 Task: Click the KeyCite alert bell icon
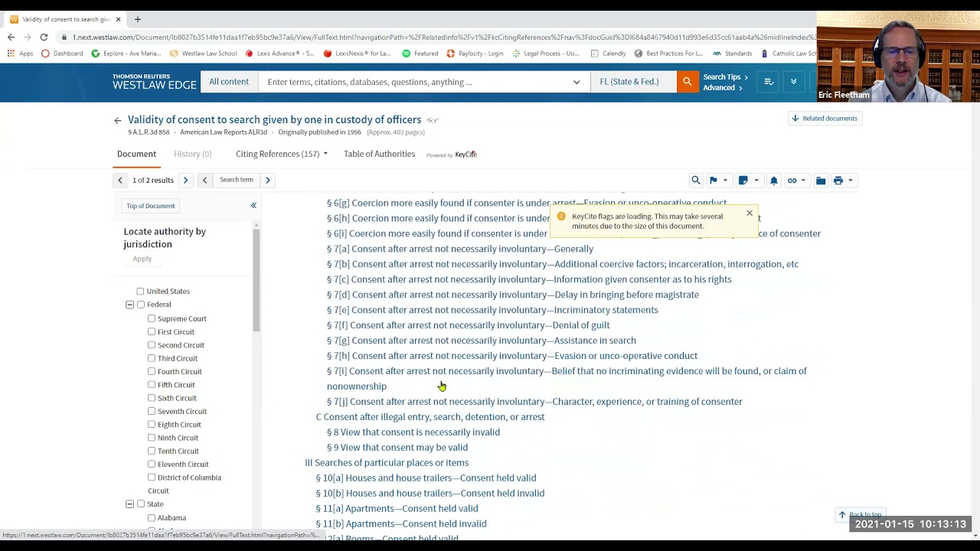pos(773,181)
